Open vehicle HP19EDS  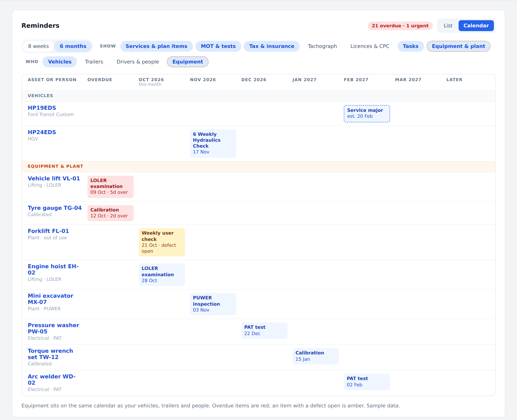tap(42, 108)
